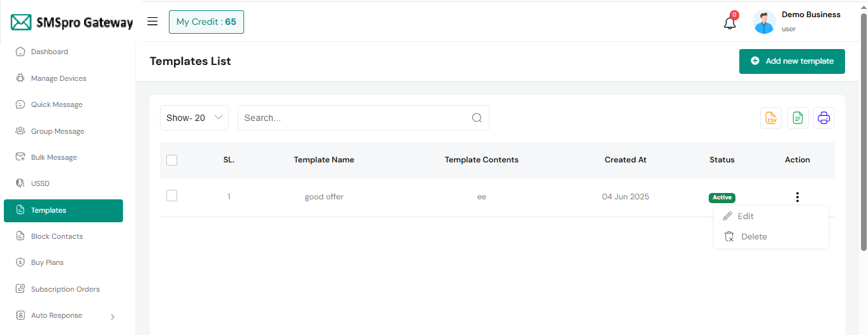Open Manage Devices in the sidebar
868x335 pixels.
[59, 78]
